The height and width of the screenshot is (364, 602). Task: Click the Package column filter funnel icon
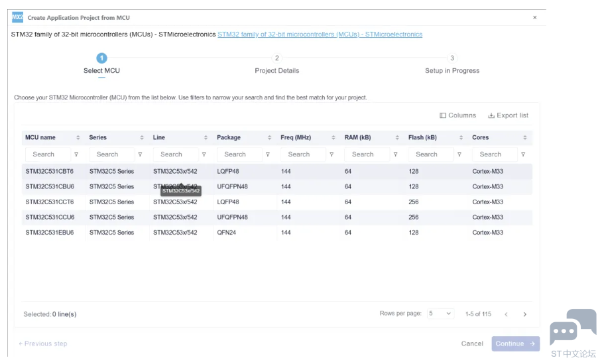pyautogui.click(x=268, y=154)
